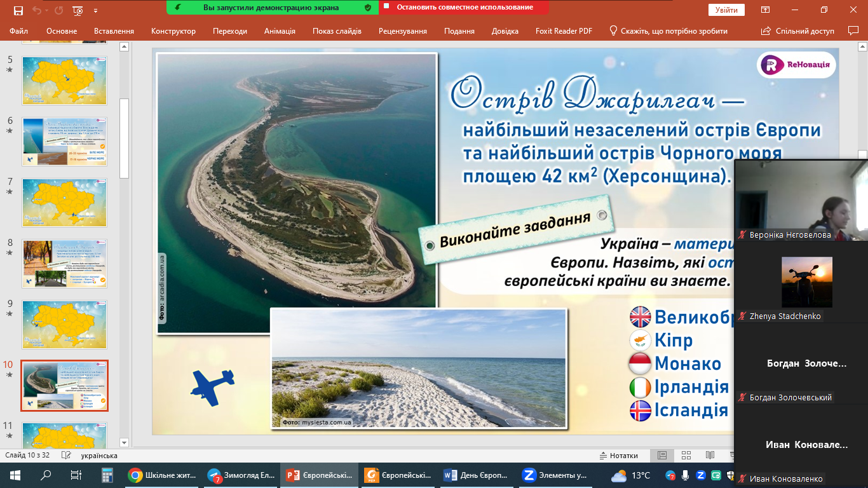The image size is (868, 488).
Task: Start slideshow from beginning icon in title bar
Action: [x=78, y=10]
